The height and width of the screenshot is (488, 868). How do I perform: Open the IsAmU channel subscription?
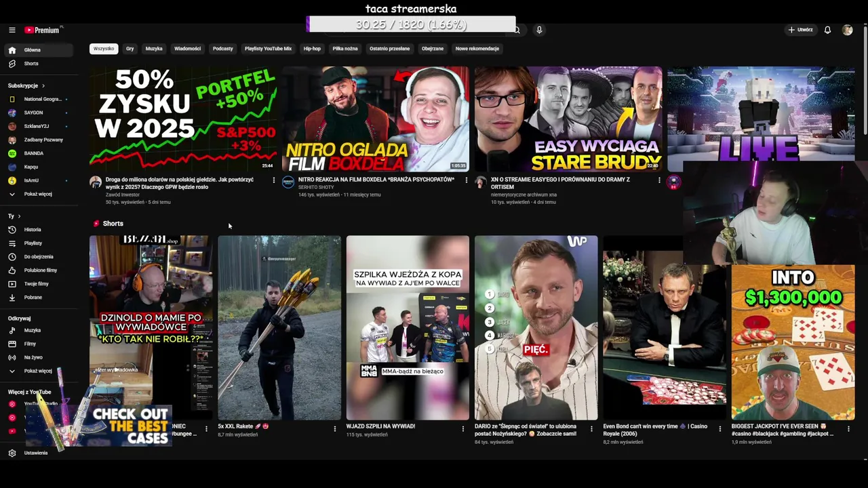39,180
